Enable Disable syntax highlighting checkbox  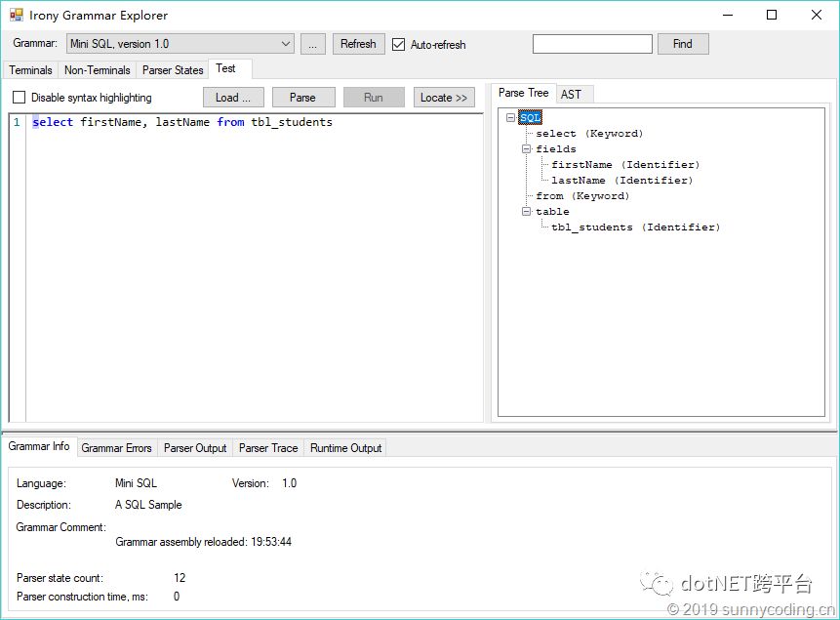pyautogui.click(x=20, y=98)
